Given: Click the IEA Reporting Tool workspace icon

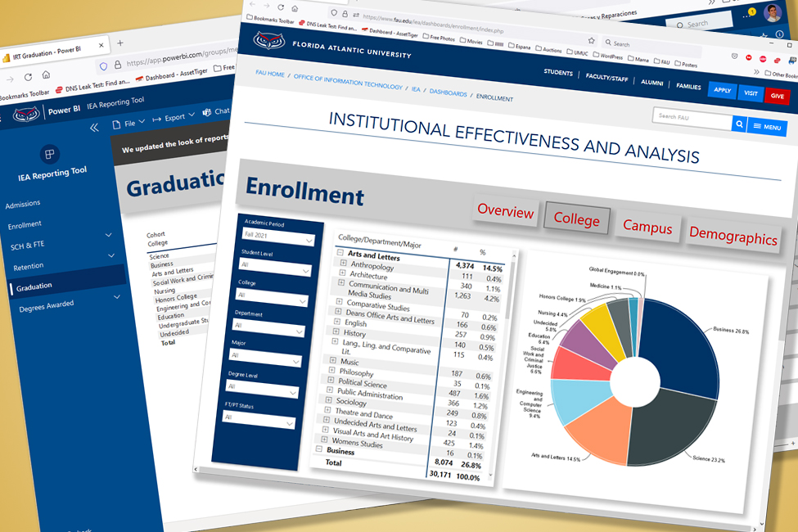Looking at the screenshot, I should click(50, 154).
